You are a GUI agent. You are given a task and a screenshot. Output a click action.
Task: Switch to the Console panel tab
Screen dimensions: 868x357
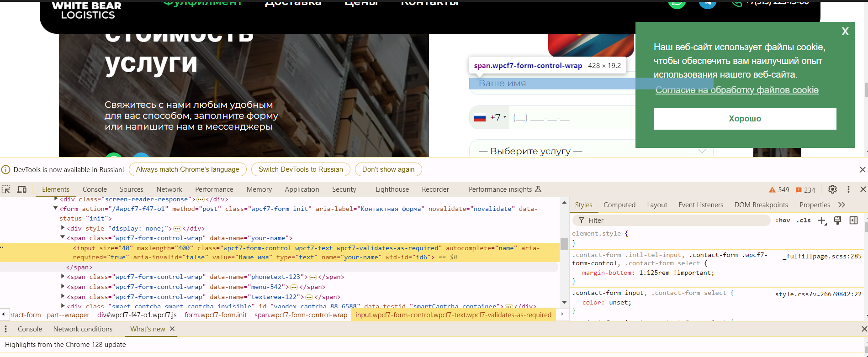[x=95, y=189]
